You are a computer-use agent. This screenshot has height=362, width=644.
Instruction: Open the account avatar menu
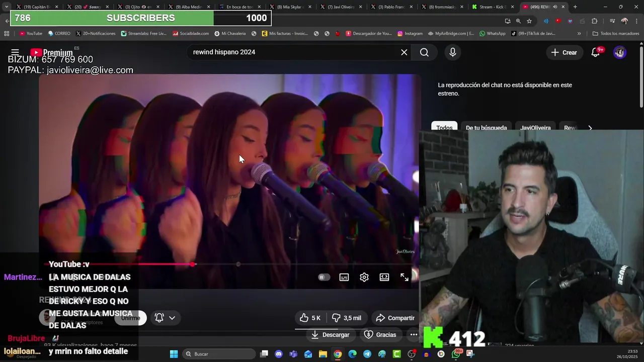[620, 52]
